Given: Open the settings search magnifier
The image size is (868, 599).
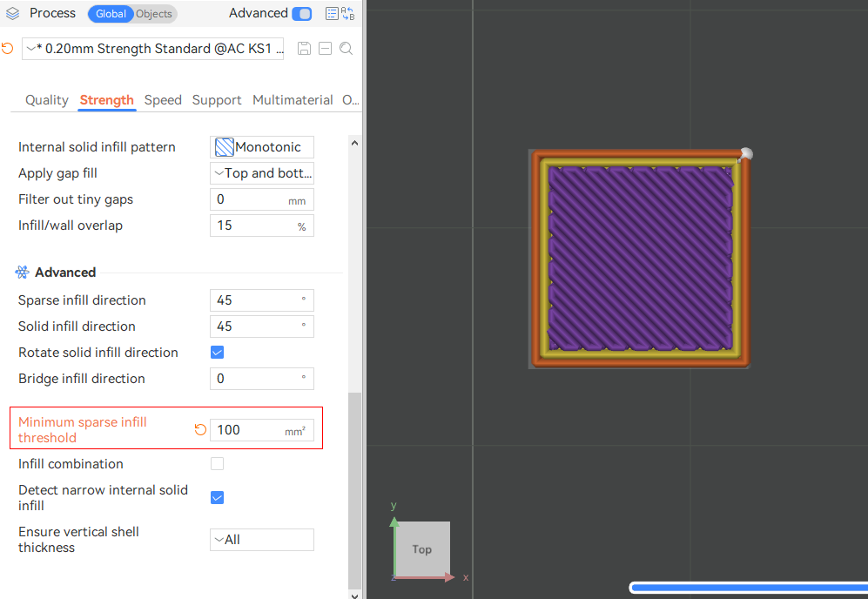Looking at the screenshot, I should click(347, 49).
